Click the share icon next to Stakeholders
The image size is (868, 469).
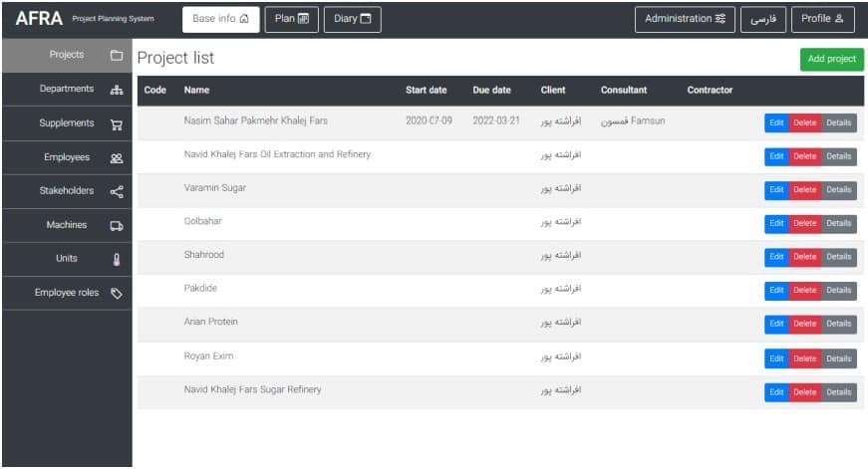[x=116, y=191]
